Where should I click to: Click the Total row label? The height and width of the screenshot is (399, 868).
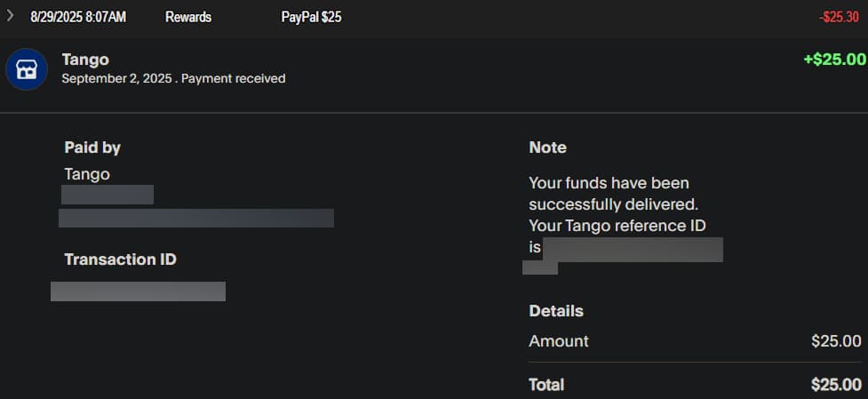[x=546, y=385]
